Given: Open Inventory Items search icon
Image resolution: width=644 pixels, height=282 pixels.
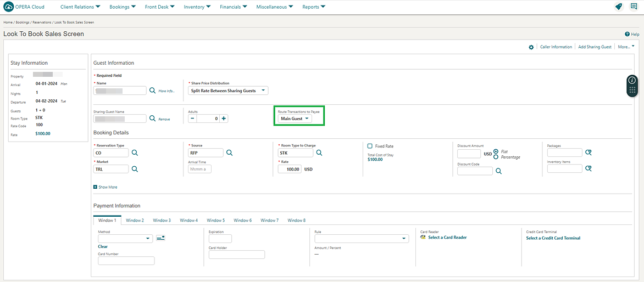Looking at the screenshot, I should tap(588, 168).
